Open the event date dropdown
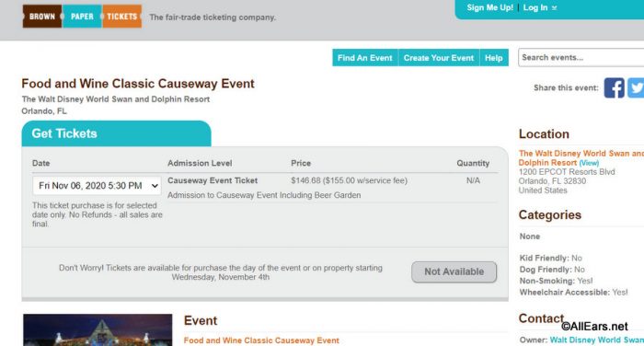 97,186
